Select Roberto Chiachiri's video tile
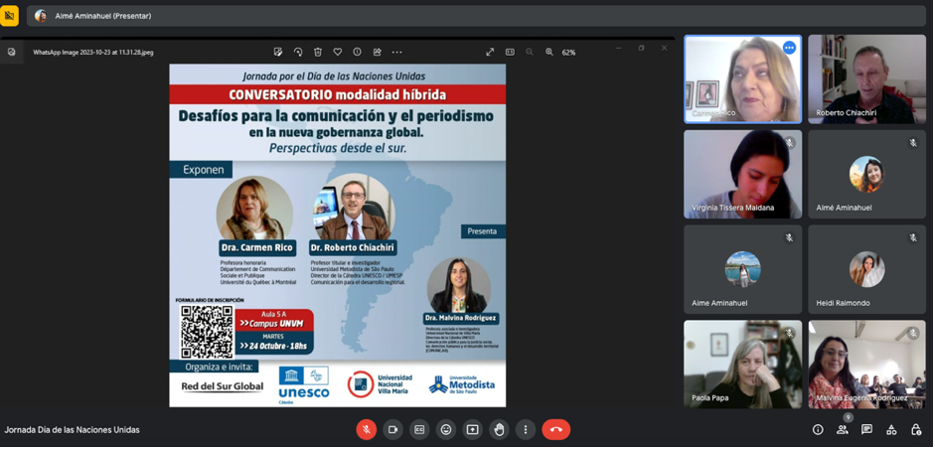This screenshot has height=452, width=935. point(866,79)
